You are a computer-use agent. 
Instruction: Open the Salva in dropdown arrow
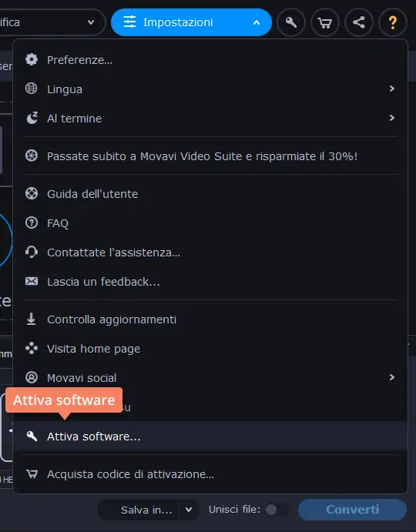(x=189, y=510)
